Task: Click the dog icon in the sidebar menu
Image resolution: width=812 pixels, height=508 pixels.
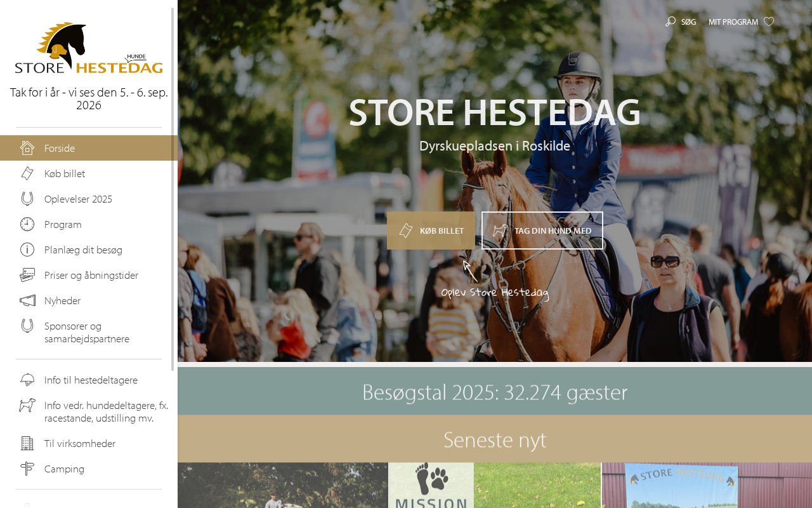Action: coord(27,405)
